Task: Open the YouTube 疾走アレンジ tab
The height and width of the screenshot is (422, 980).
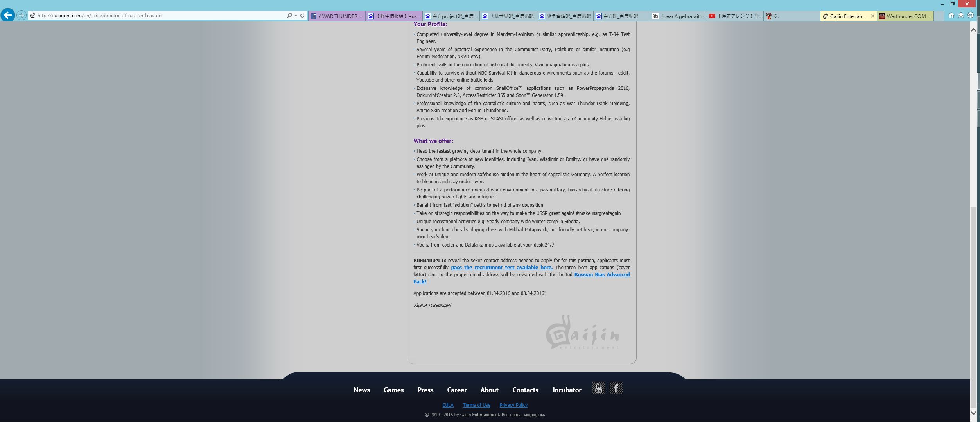Action: [735, 16]
